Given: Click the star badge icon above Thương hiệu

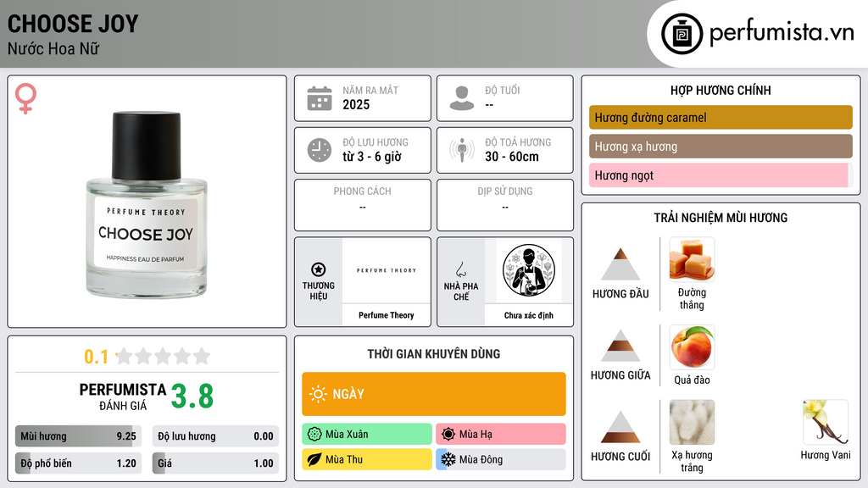Looking at the screenshot, I should pos(319,269).
